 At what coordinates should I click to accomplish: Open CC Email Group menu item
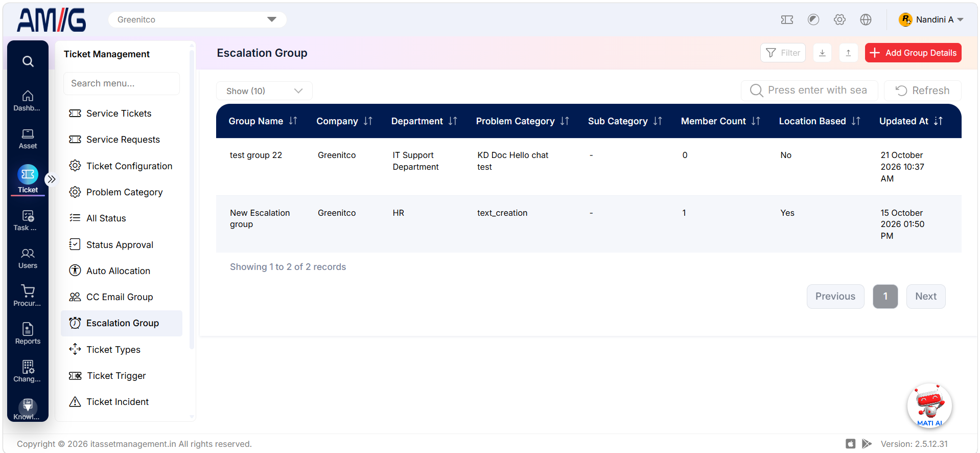click(x=122, y=297)
